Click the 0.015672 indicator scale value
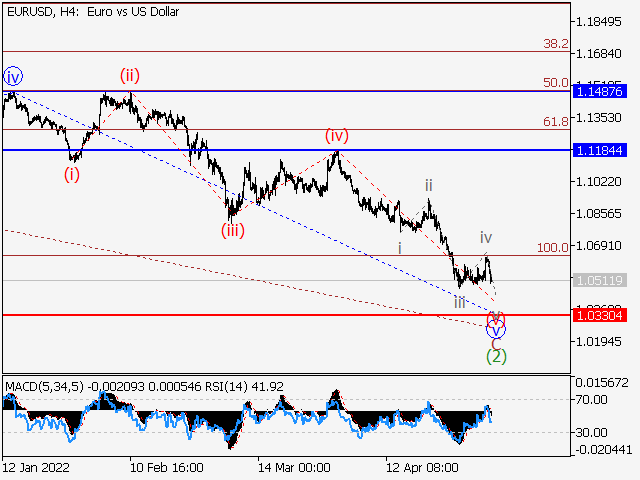Screen dimensions: 640x480 pyautogui.click(x=602, y=383)
